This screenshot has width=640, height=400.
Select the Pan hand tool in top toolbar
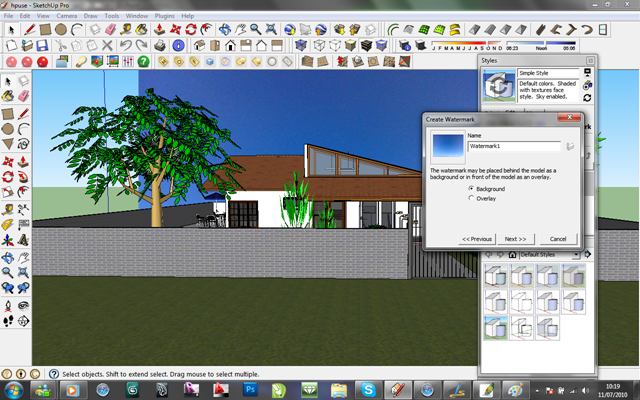(x=240, y=29)
